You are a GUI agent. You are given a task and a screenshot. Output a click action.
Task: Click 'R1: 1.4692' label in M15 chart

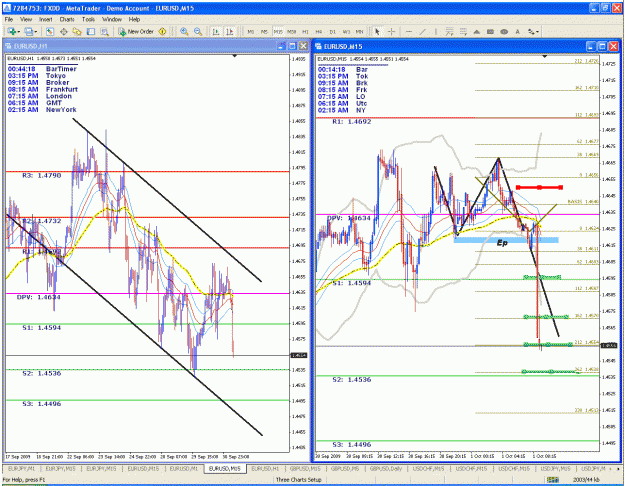click(352, 122)
